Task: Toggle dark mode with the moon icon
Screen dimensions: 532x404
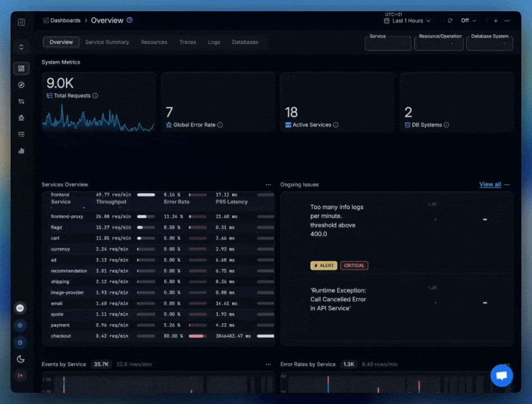Action: click(x=21, y=359)
